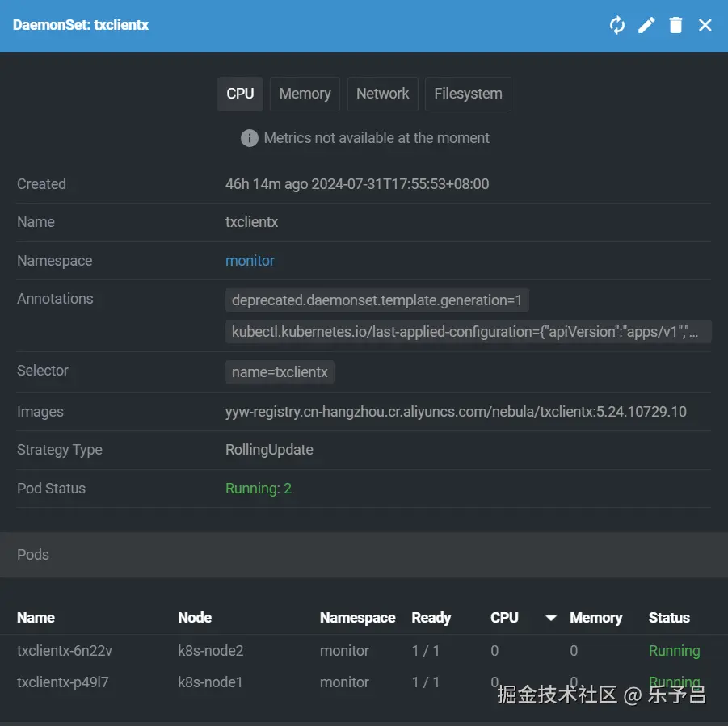Sort pods by Status column
The height and width of the screenshot is (726, 728).
668,618
